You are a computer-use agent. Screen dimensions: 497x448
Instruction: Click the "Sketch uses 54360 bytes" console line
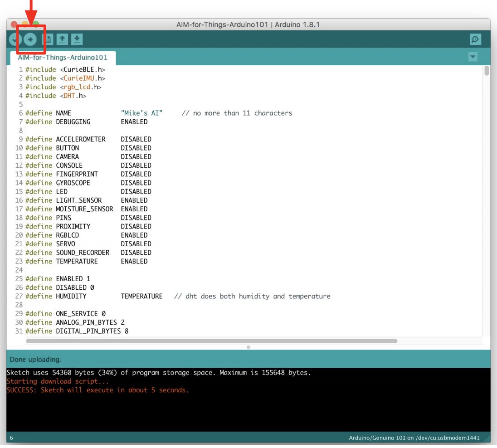click(x=158, y=373)
